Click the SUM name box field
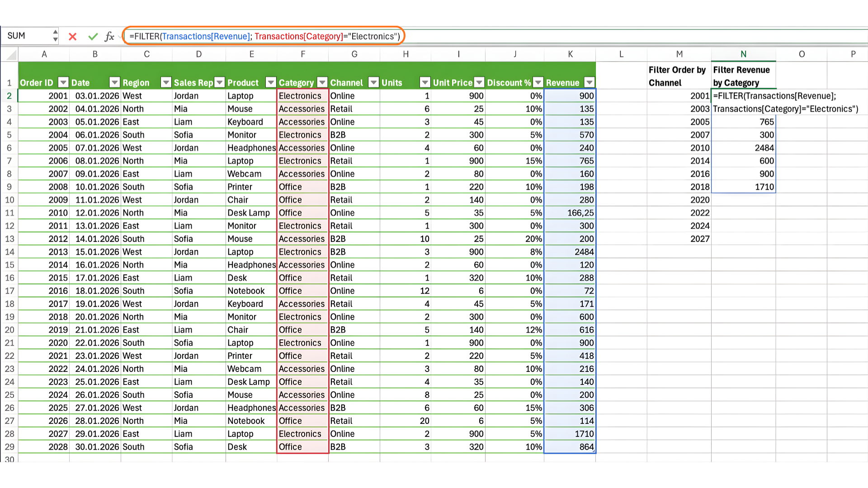 click(x=27, y=36)
